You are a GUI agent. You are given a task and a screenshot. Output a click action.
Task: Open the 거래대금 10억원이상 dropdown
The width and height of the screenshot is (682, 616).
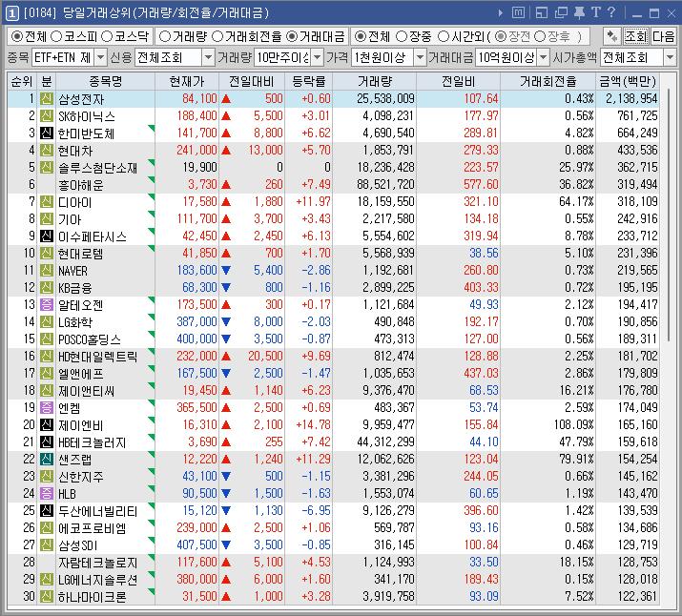[544, 57]
